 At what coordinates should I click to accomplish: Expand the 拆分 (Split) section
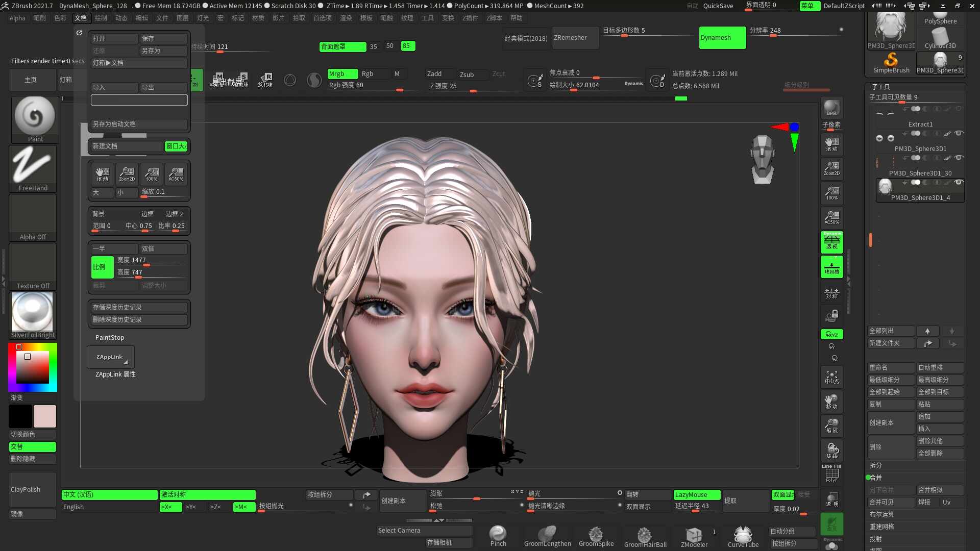(x=876, y=465)
